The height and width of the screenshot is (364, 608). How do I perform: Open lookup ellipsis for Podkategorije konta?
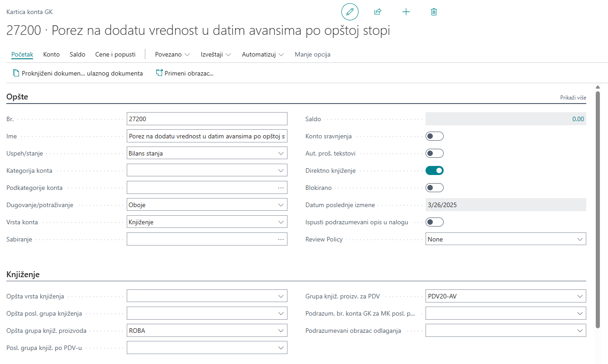coord(281,188)
